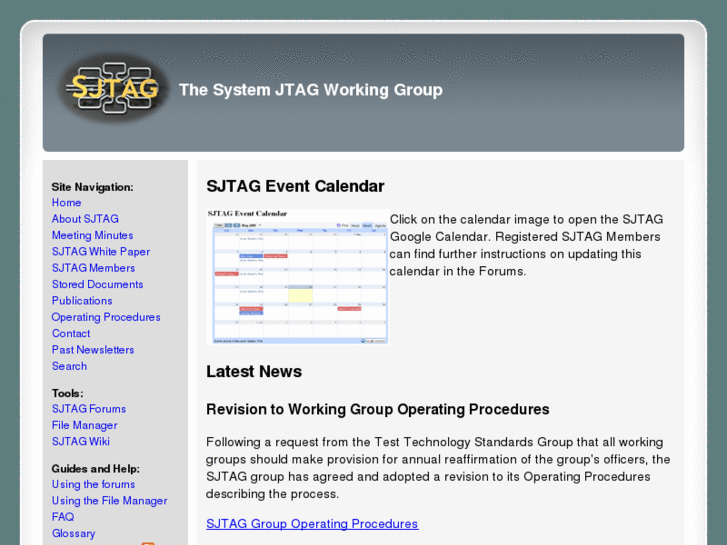Screen dimensions: 727x545
Task: Open the SJTAG White Paper link
Action: coord(101,251)
